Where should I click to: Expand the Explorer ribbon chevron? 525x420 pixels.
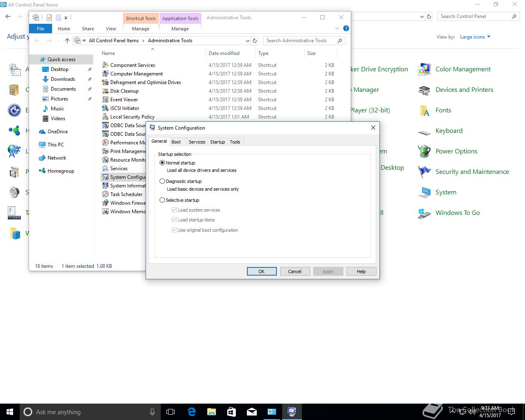(x=337, y=28)
